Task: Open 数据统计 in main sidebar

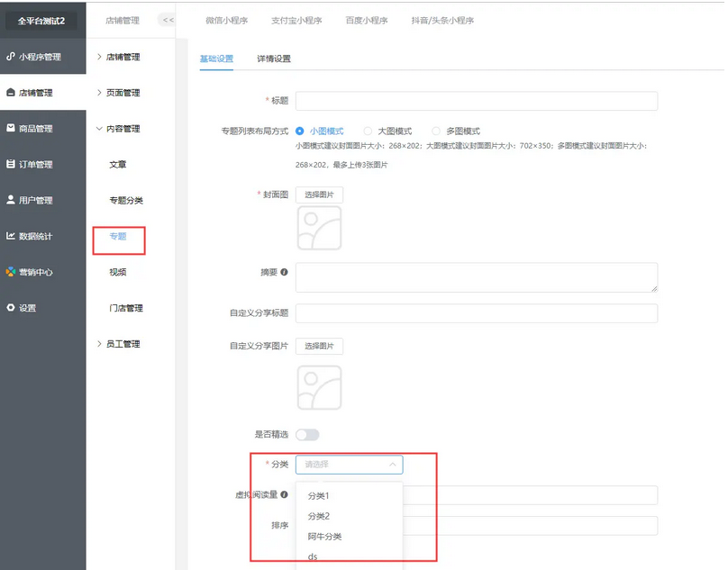Action: coord(43,236)
